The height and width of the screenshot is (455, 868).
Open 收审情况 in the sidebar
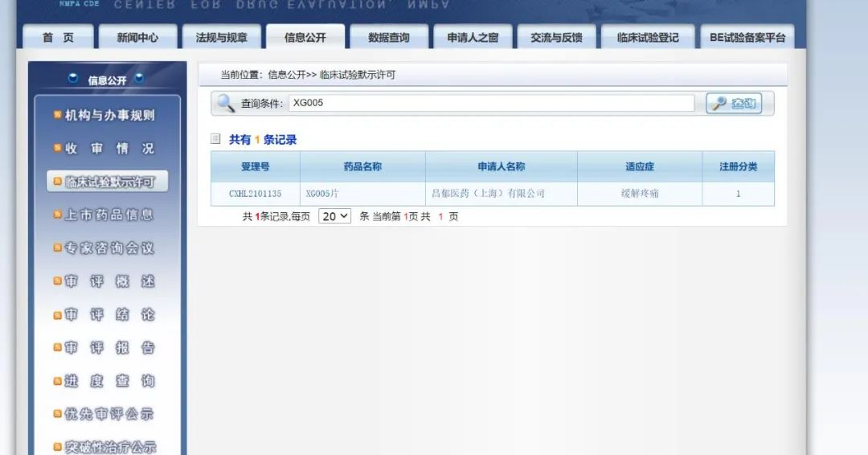point(108,149)
